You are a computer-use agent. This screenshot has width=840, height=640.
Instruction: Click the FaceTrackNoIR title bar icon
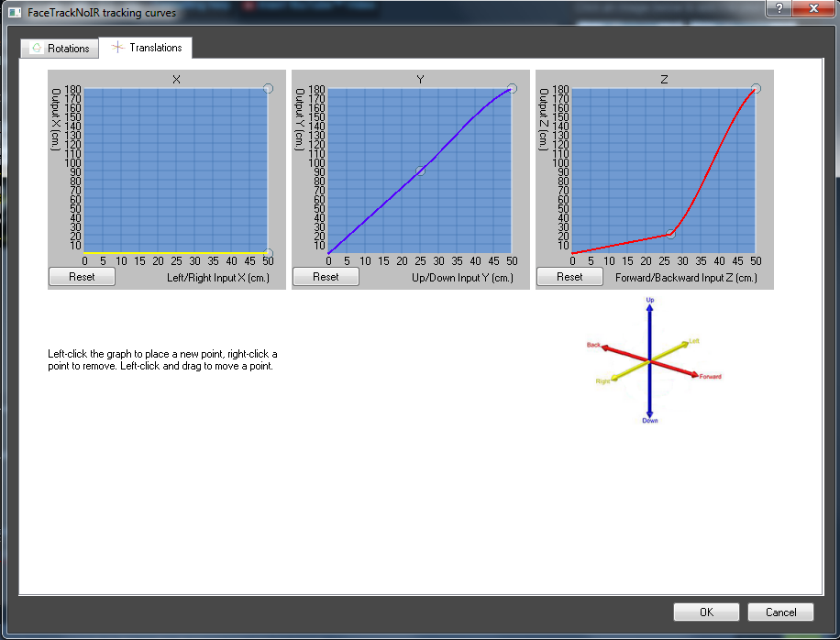(x=15, y=12)
